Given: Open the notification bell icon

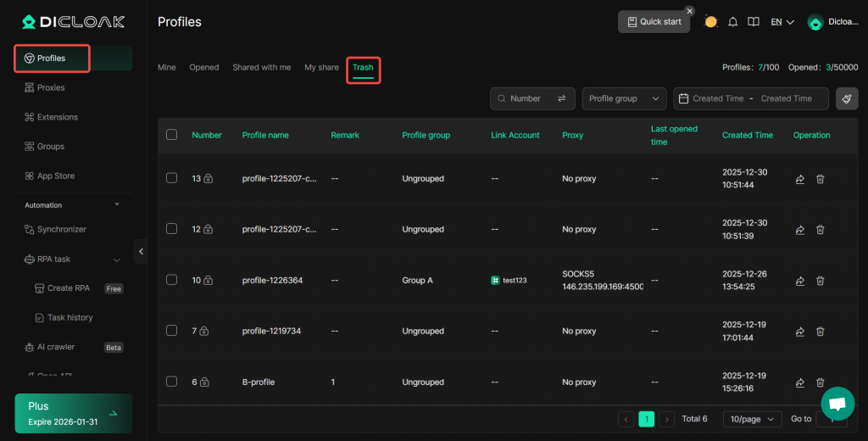Looking at the screenshot, I should click(733, 22).
